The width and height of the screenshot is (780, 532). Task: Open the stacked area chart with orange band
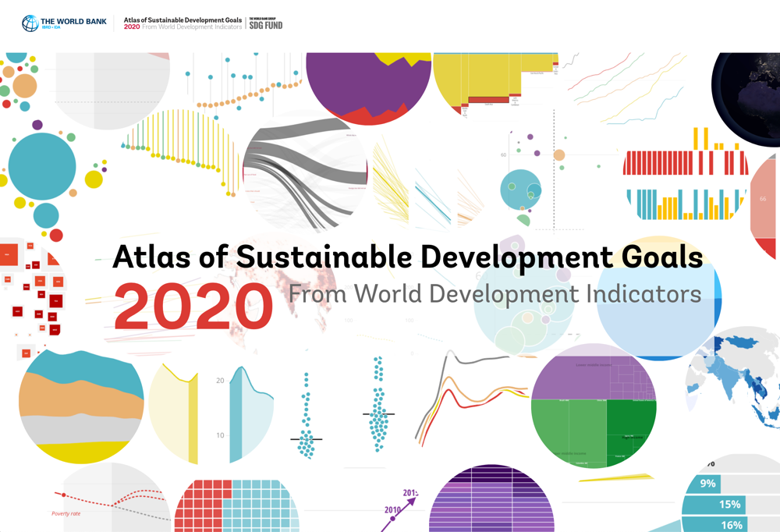[81, 406]
